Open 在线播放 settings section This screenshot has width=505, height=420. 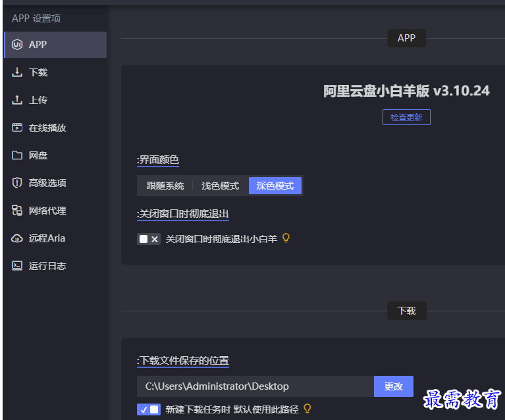[x=55, y=128]
